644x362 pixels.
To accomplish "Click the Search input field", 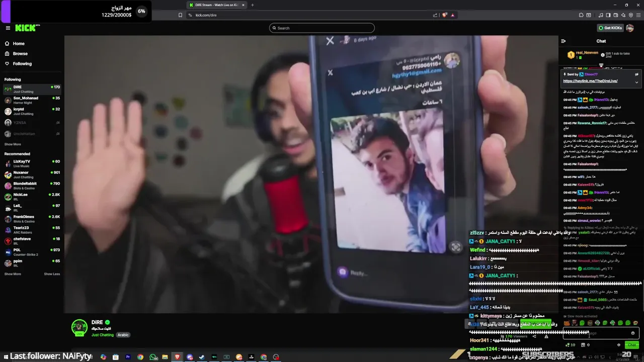I will tap(322, 28).
